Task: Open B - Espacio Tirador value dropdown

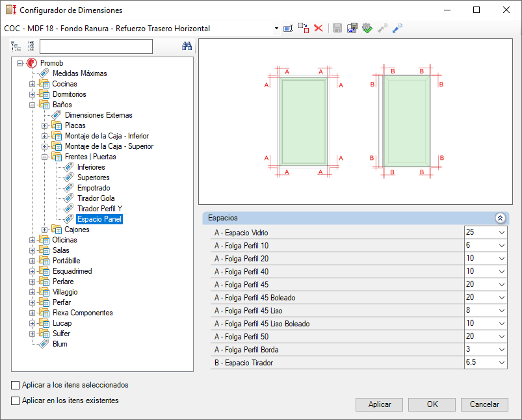Action: [x=502, y=362]
